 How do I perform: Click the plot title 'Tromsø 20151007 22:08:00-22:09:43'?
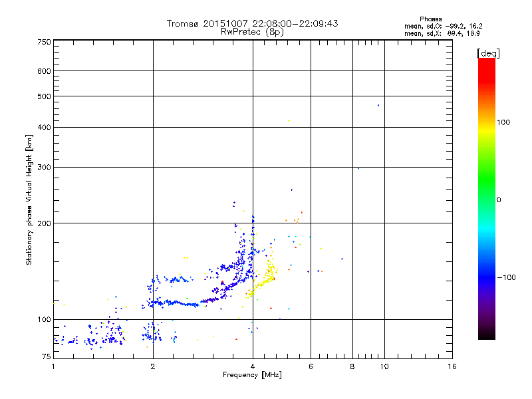pos(252,23)
